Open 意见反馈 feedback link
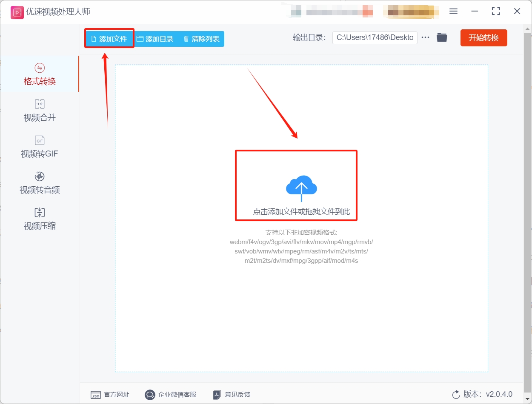 [x=232, y=395]
